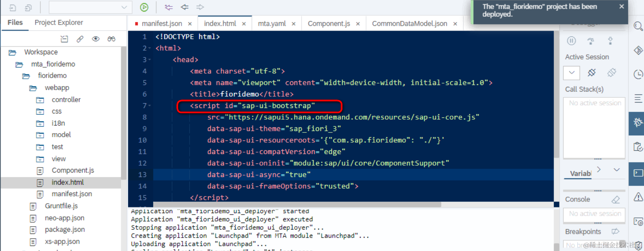This screenshot has height=251, width=644.
Task: Expand the css folder
Action: click(x=40, y=112)
